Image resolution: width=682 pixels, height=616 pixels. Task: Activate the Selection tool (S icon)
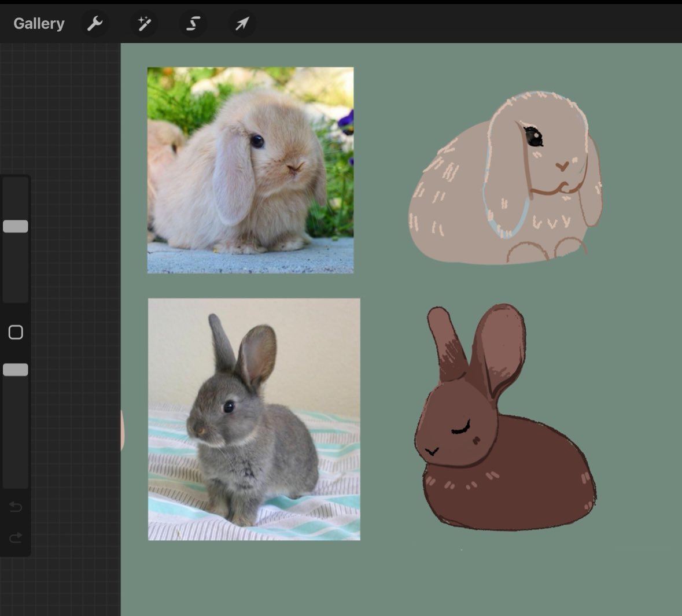click(x=193, y=24)
